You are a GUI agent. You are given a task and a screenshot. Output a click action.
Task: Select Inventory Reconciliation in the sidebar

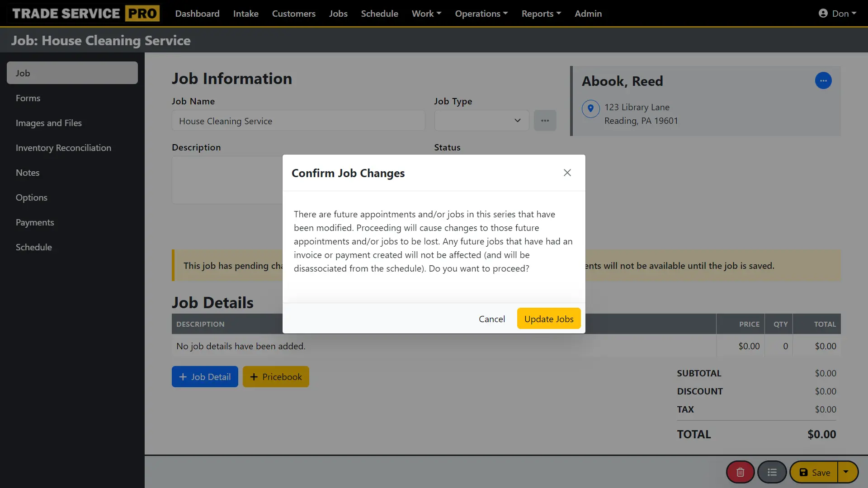[x=63, y=148]
